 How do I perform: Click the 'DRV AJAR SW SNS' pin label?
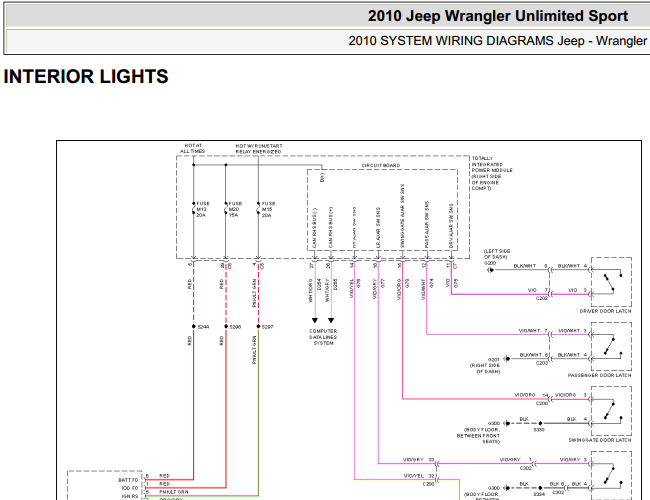[451, 226]
